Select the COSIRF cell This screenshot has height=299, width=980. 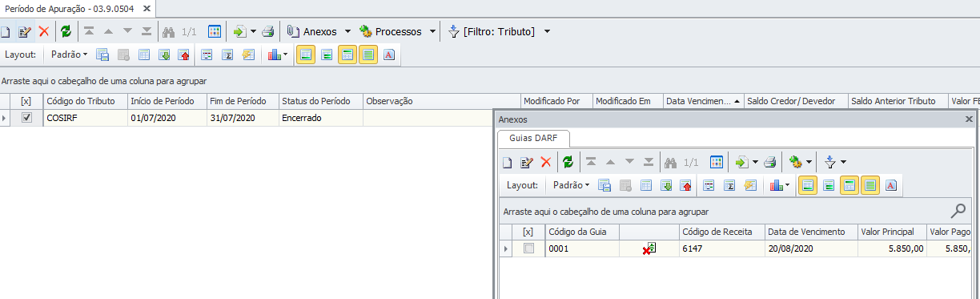tap(85, 118)
